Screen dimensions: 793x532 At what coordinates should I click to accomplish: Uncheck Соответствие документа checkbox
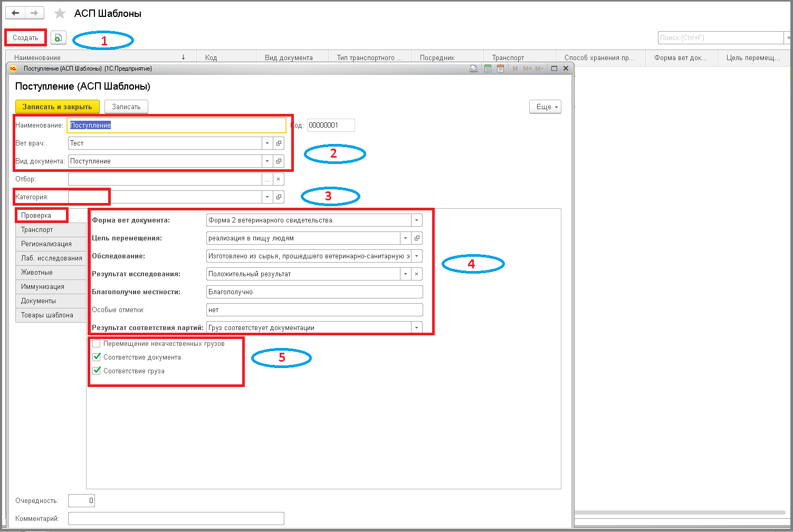click(97, 357)
